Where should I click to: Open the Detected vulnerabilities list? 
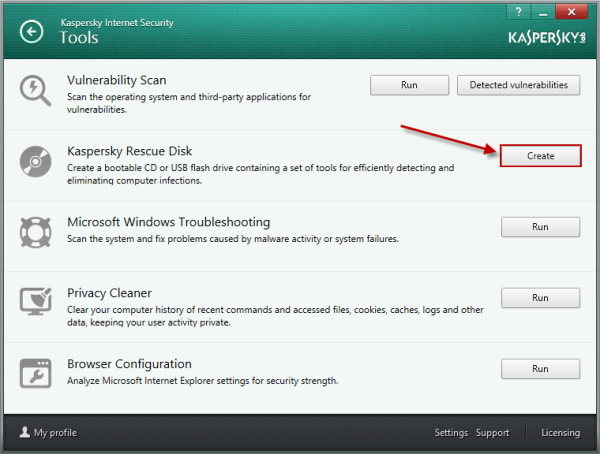[519, 85]
